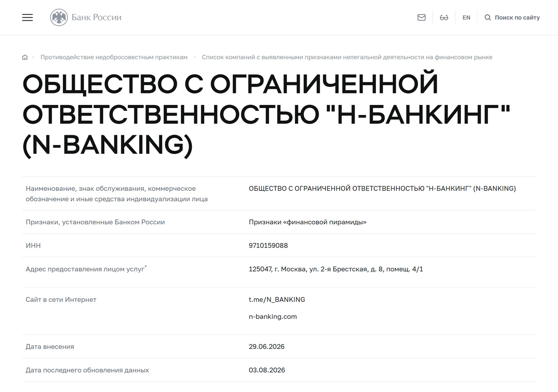Click the 'Дата внесения' label
This screenshot has width=558, height=392.
click(x=50, y=347)
